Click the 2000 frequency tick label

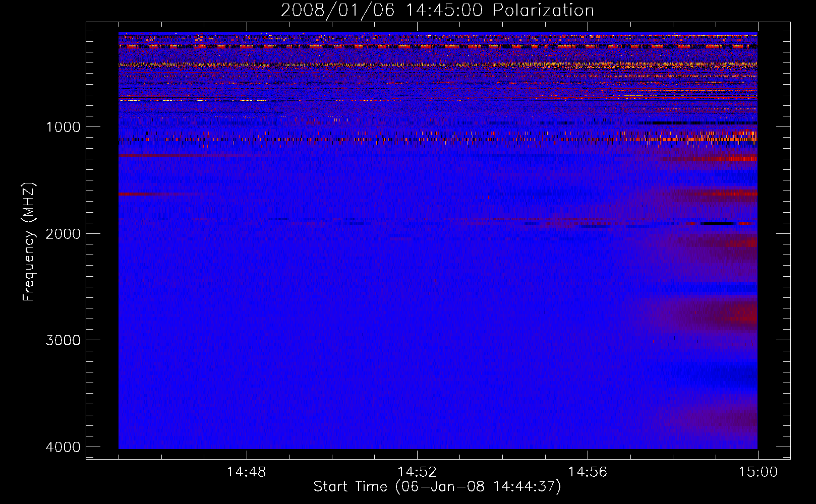click(x=63, y=233)
